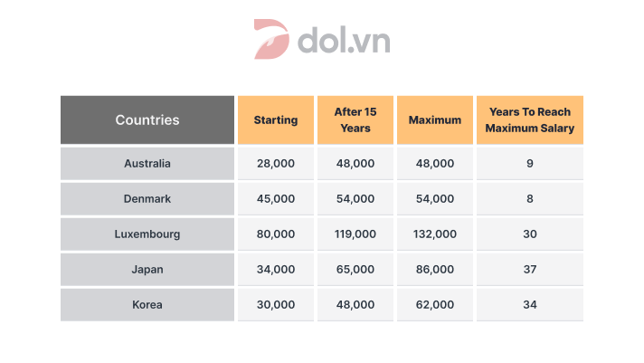Click Australia's starting salary 28,000 cell
This screenshot has height=363, width=644.
click(276, 164)
